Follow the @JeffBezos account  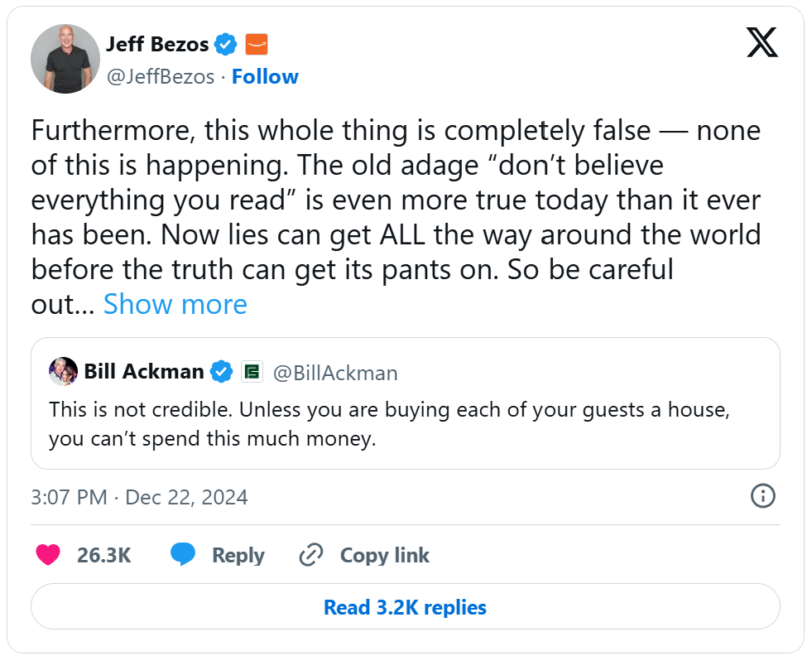coord(265,77)
